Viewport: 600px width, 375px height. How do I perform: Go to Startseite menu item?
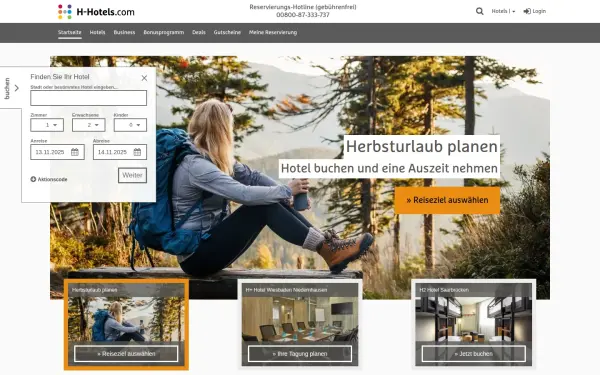click(x=70, y=33)
